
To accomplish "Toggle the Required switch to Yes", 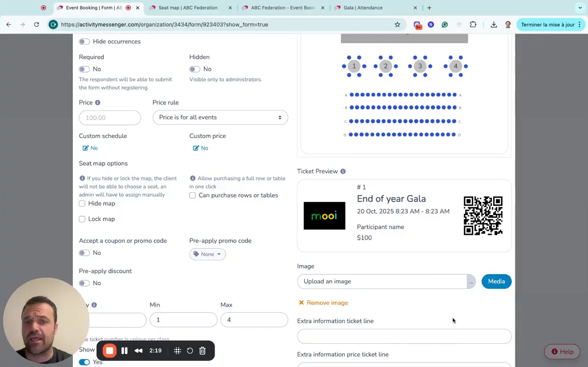I will (x=84, y=69).
